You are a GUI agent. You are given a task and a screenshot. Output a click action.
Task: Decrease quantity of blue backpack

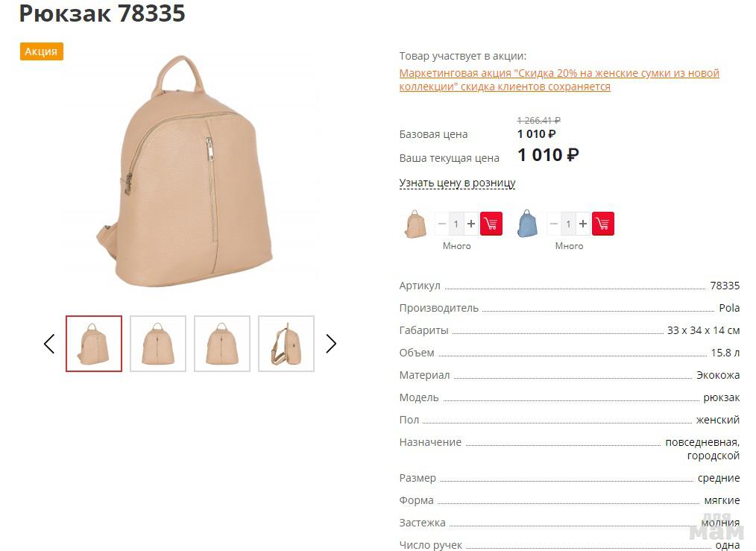coord(553,224)
